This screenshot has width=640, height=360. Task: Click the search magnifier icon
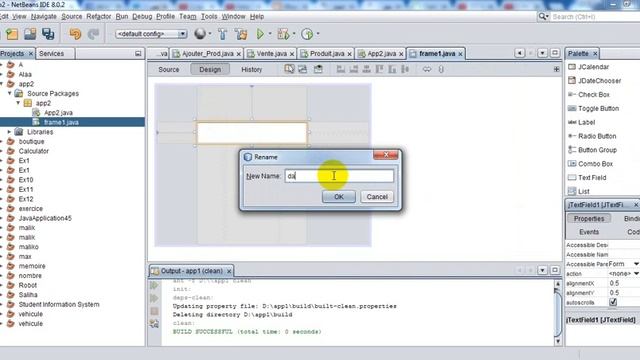[x=542, y=16]
